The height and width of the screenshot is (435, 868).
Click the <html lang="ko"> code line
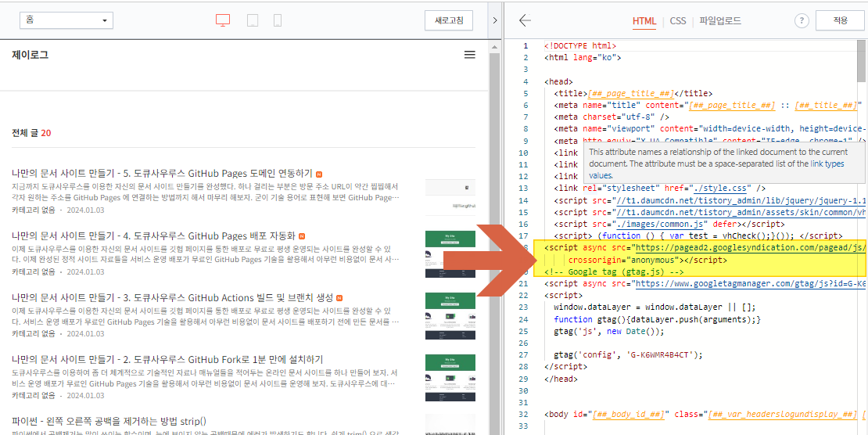click(583, 58)
